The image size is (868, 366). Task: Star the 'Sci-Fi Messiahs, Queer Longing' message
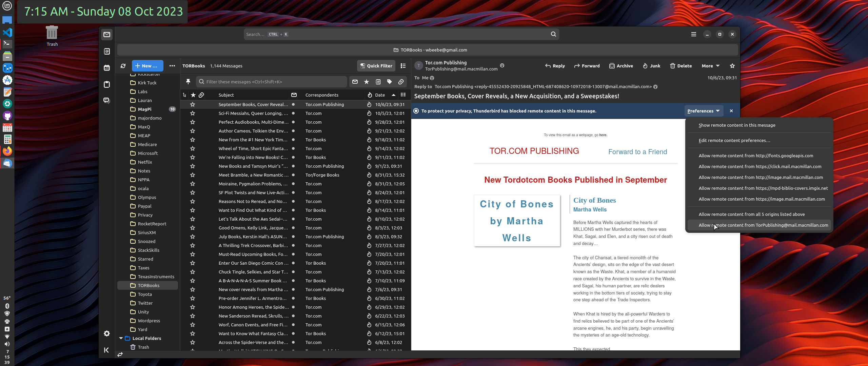point(193,114)
